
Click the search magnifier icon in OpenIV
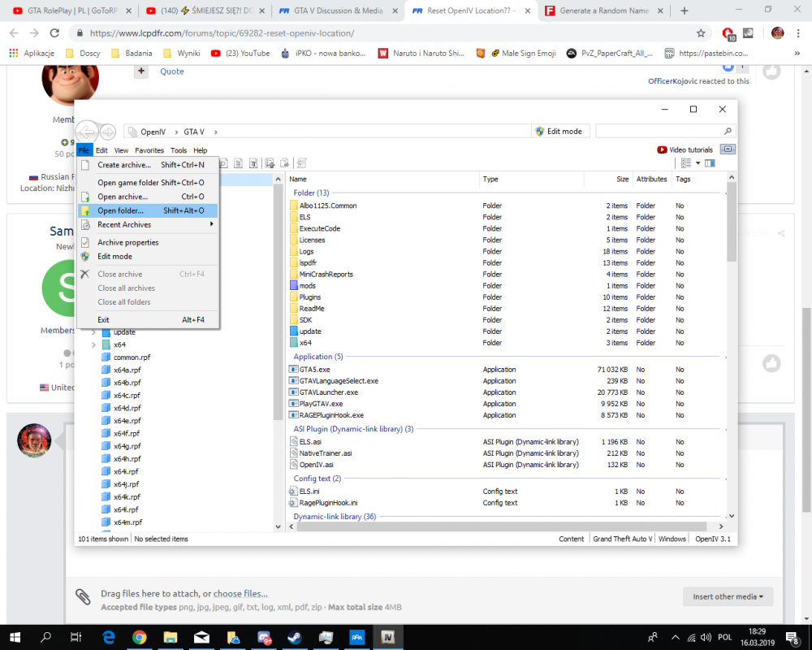[x=728, y=131]
